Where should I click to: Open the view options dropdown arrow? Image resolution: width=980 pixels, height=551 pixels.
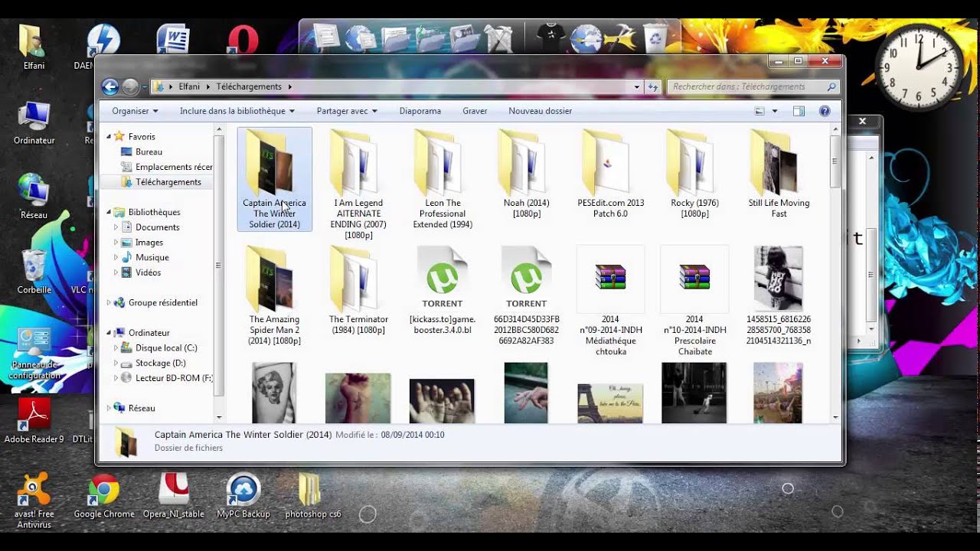click(774, 111)
